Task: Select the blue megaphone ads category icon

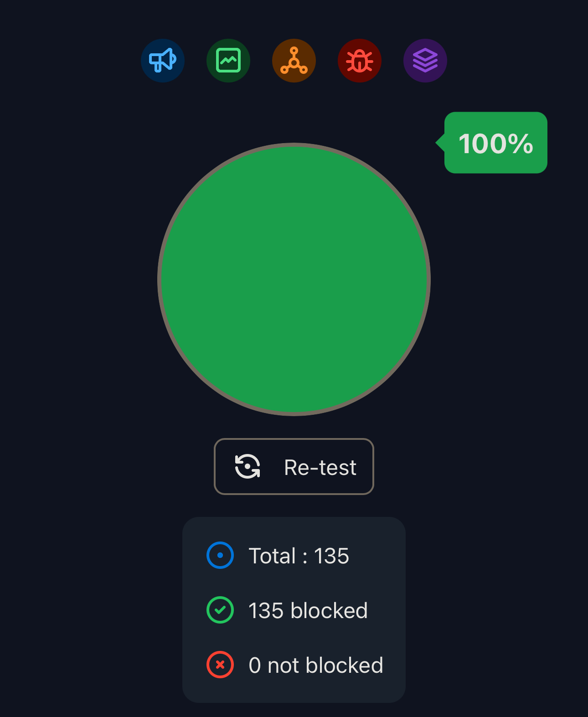Action: click(163, 61)
